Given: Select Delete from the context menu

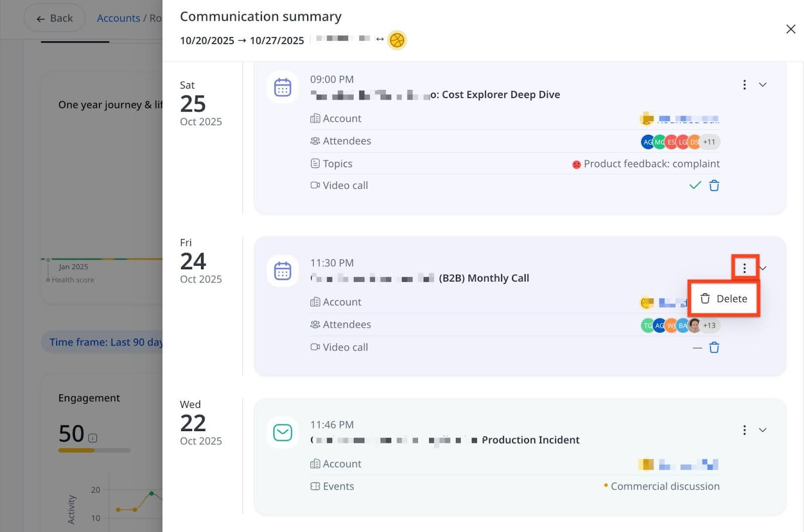Looking at the screenshot, I should (724, 298).
